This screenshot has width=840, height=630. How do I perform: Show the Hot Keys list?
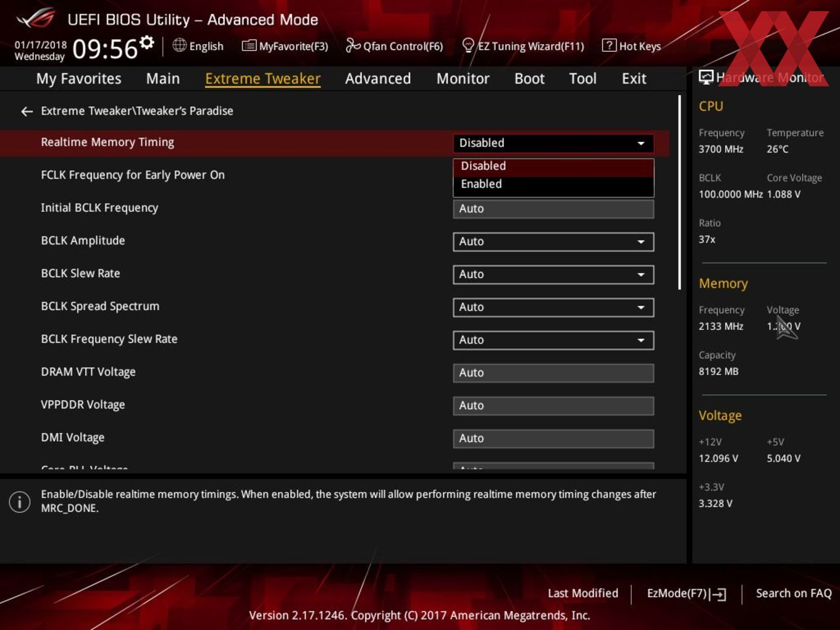point(640,46)
